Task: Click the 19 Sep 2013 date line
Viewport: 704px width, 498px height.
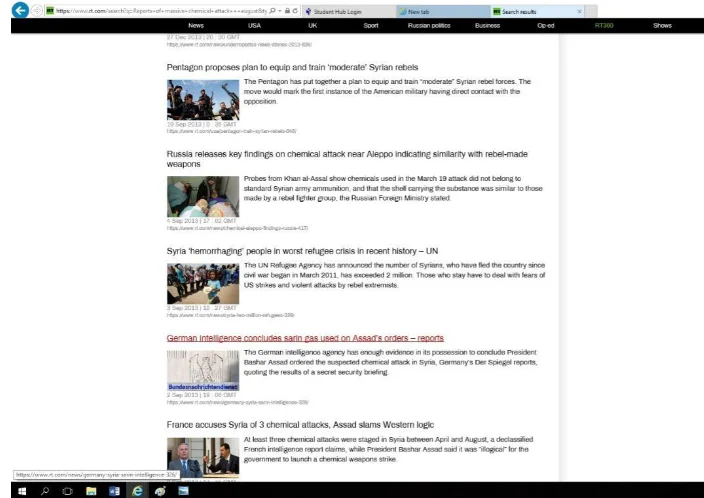Action: click(x=202, y=124)
